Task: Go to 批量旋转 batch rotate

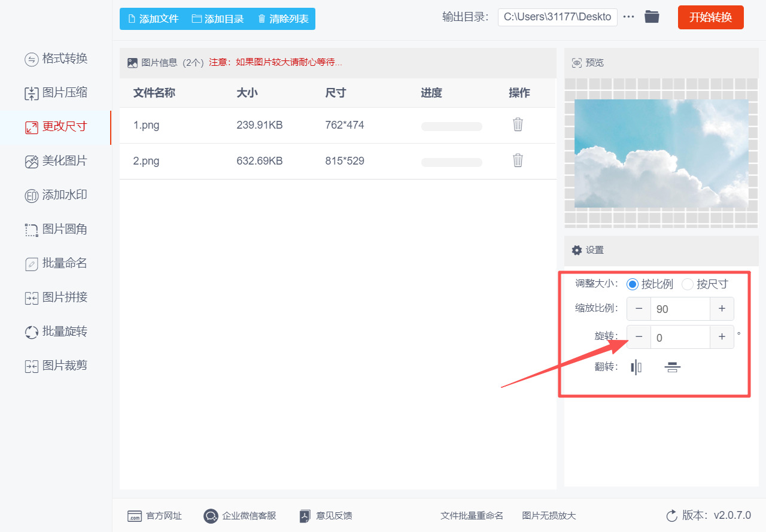Action: pyautogui.click(x=56, y=332)
